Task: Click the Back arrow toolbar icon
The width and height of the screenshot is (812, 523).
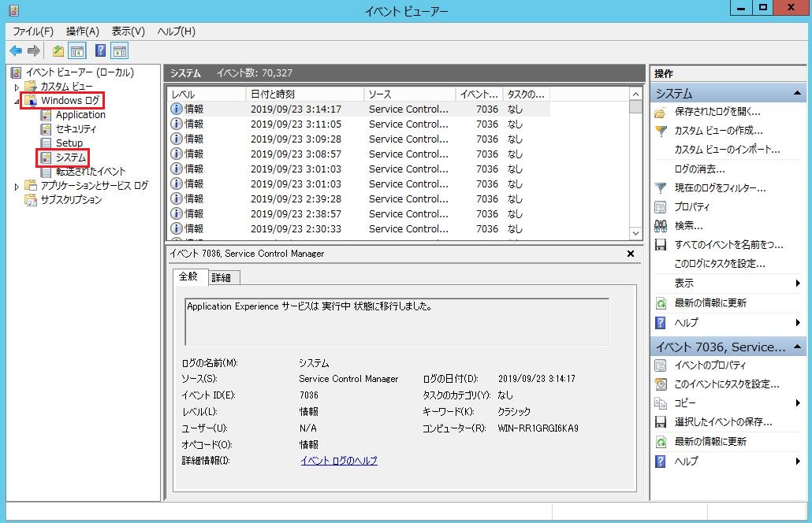Action: click(16, 50)
